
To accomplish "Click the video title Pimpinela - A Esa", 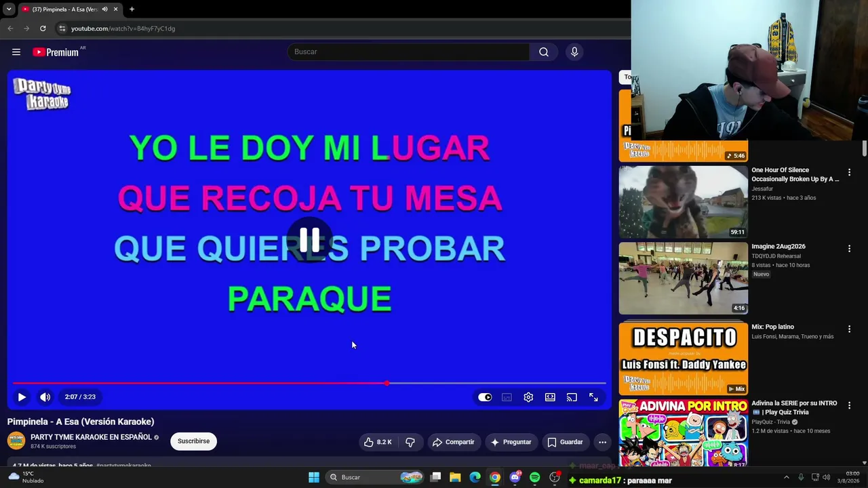I will pos(81,422).
